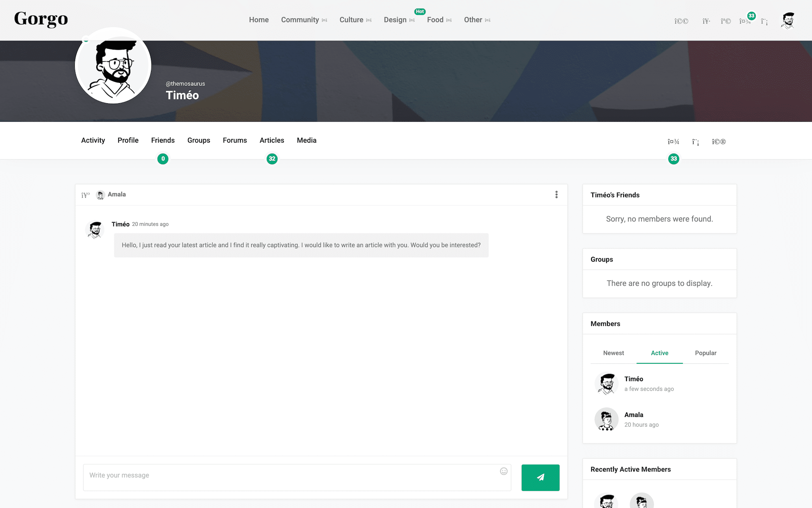812x508 pixels.
Task: Open the Culture menu item
Action: click(352, 20)
